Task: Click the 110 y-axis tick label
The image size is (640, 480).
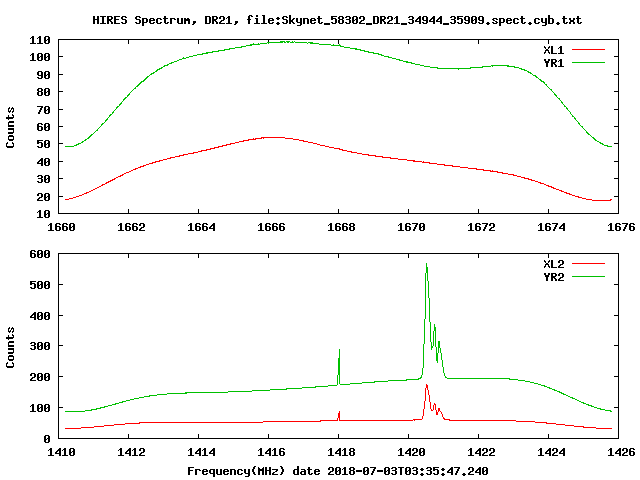Action: coord(40,40)
